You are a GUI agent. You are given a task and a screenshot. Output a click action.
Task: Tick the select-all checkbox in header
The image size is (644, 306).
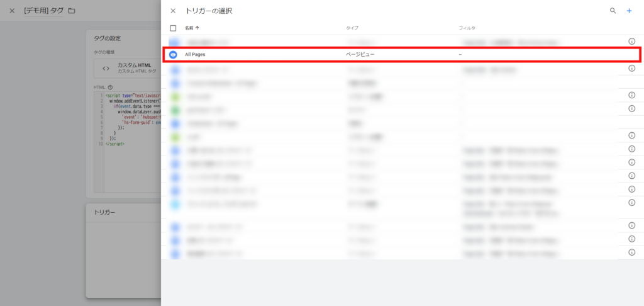click(x=173, y=28)
